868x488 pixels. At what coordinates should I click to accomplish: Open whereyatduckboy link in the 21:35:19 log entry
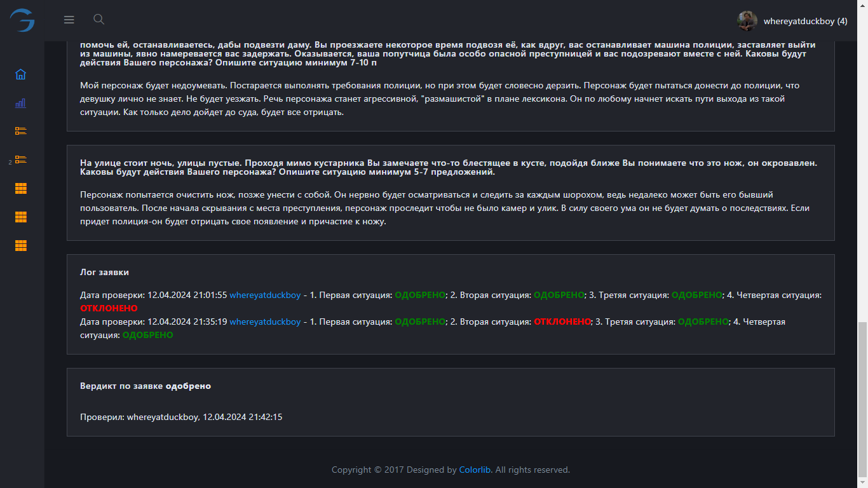pos(265,322)
